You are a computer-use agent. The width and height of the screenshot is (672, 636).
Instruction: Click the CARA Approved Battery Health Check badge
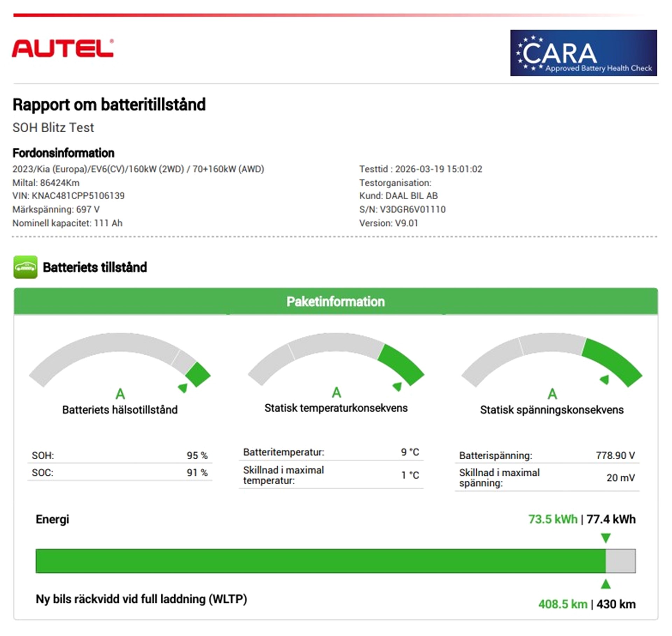tap(583, 53)
